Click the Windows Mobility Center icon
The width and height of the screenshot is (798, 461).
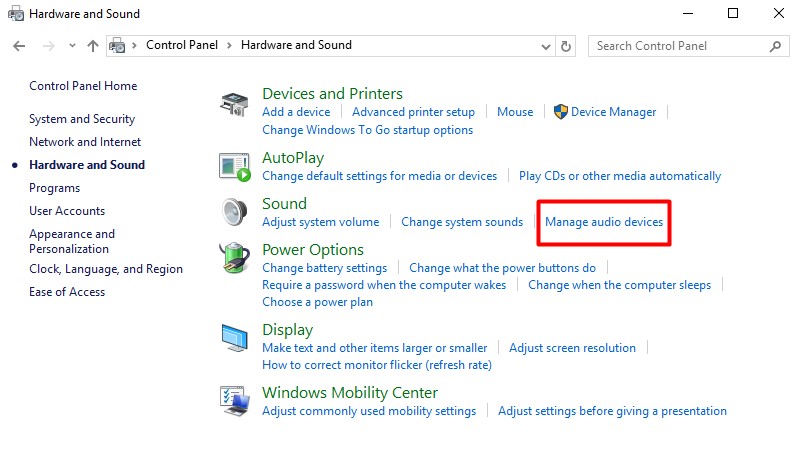[x=234, y=401]
